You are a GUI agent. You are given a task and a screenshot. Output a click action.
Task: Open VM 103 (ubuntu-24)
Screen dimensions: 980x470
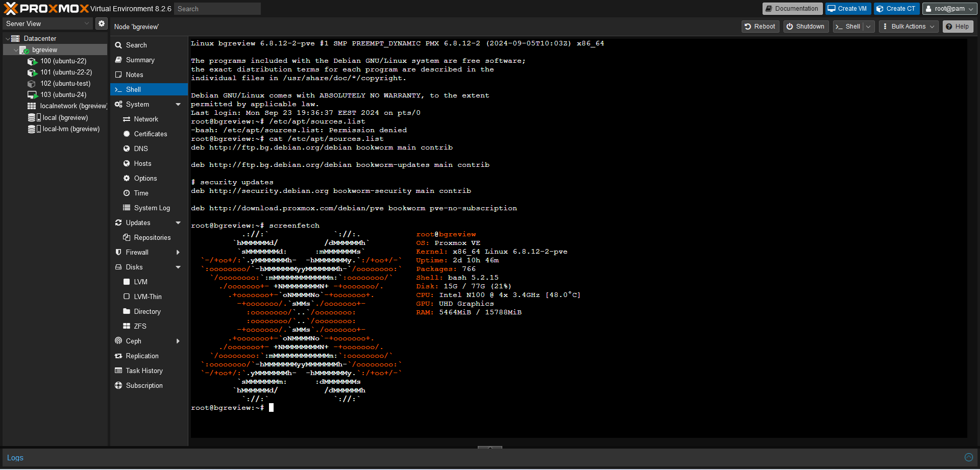click(x=63, y=94)
